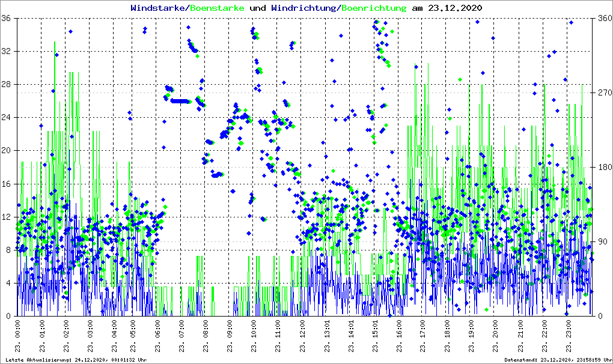The width and height of the screenshot is (613, 364).
Task: Click the 360 value on right axis
Action: [x=603, y=18]
